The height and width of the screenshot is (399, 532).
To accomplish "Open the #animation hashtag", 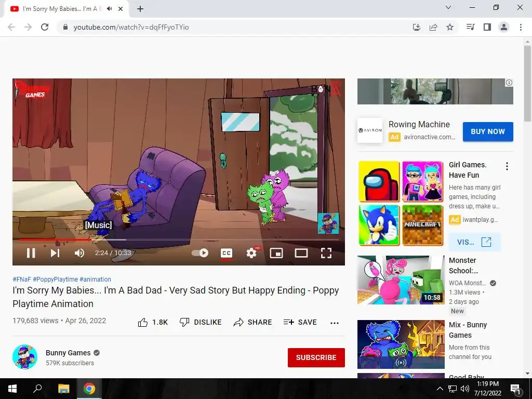I will click(96, 279).
